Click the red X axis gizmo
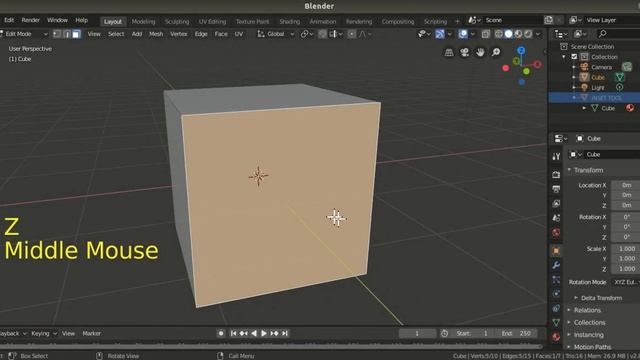Viewport: 640px width, 360px height. [x=538, y=64]
